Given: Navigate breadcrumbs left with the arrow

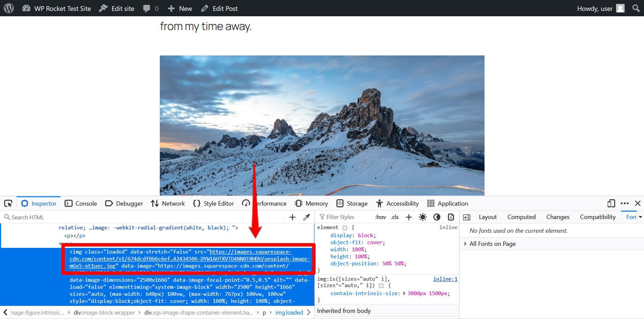Looking at the screenshot, I should (x=6, y=312).
